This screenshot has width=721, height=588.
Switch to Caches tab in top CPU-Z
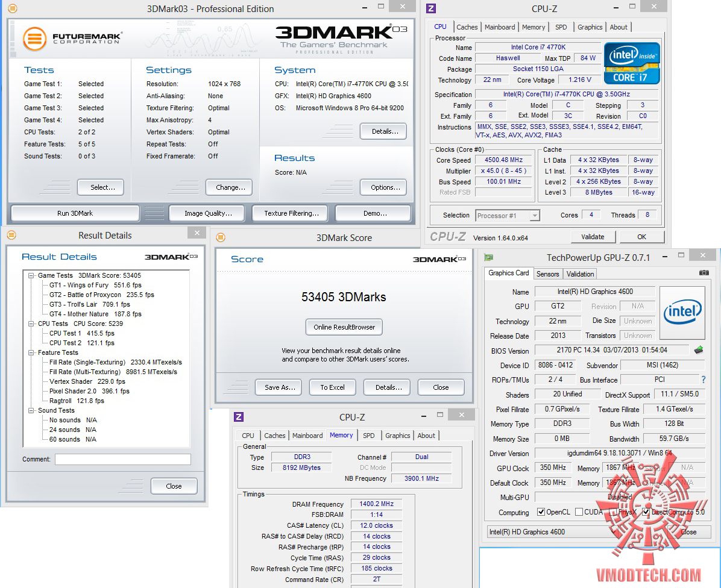(x=467, y=27)
